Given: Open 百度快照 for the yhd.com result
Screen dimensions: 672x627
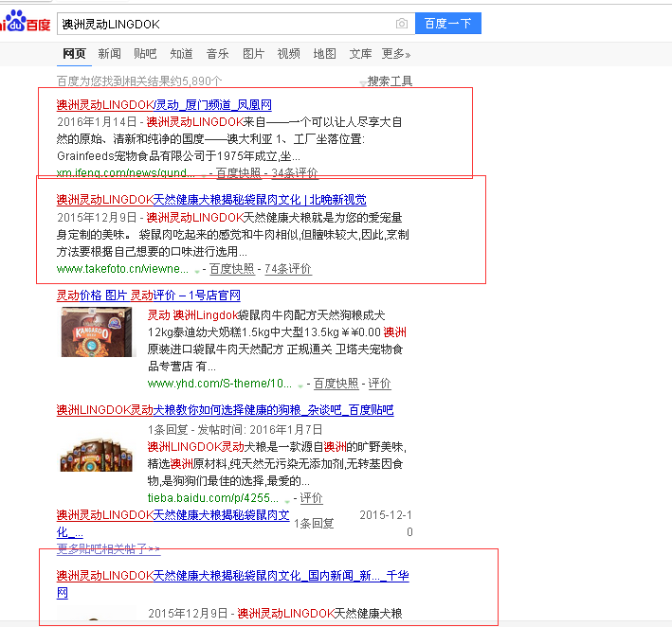Looking at the screenshot, I should [336, 384].
